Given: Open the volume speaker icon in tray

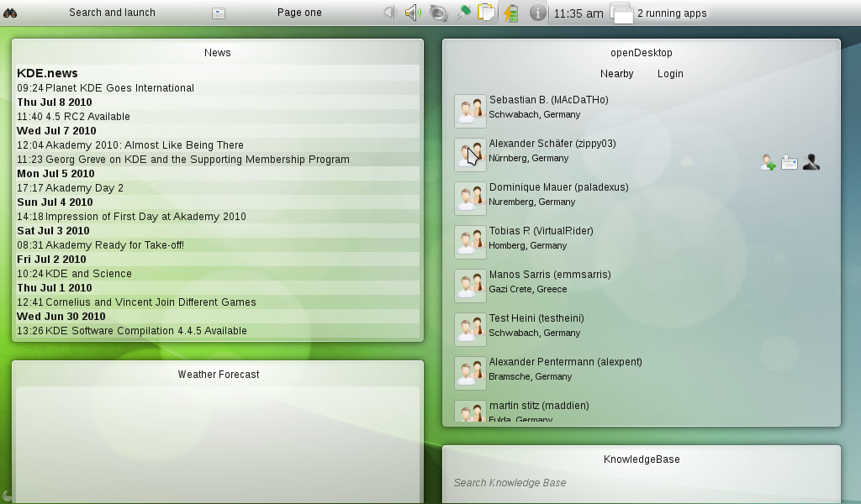Looking at the screenshot, I should tap(412, 13).
